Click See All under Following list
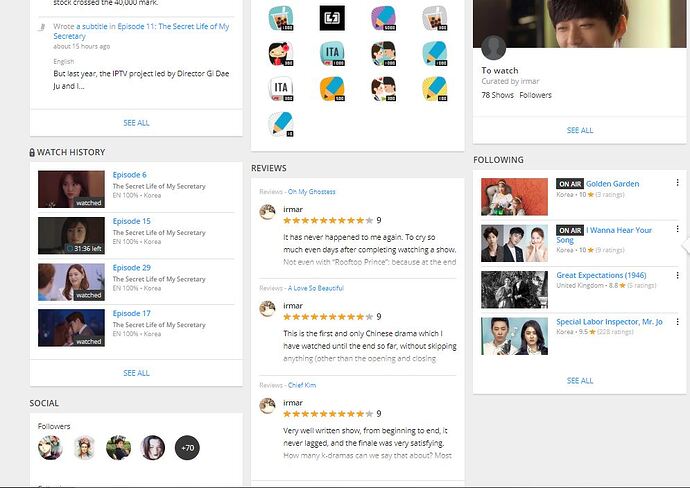Viewport: 690px width, 488px height. [x=580, y=381]
